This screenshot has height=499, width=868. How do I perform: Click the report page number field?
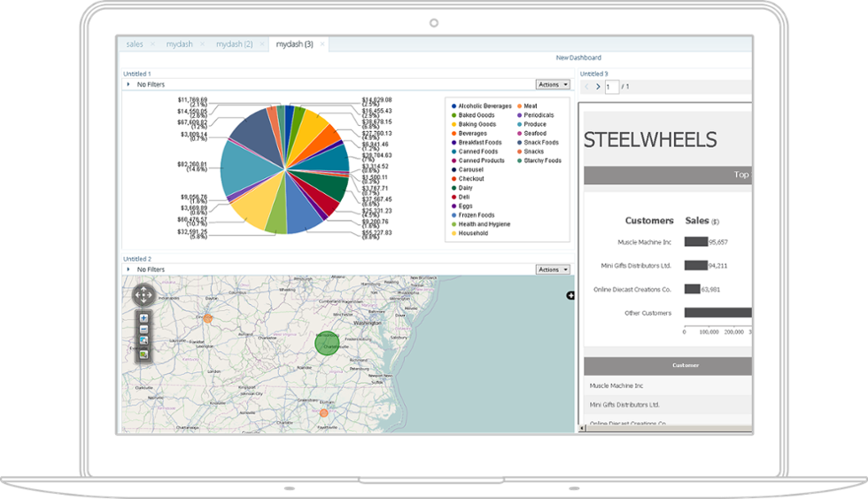point(612,87)
